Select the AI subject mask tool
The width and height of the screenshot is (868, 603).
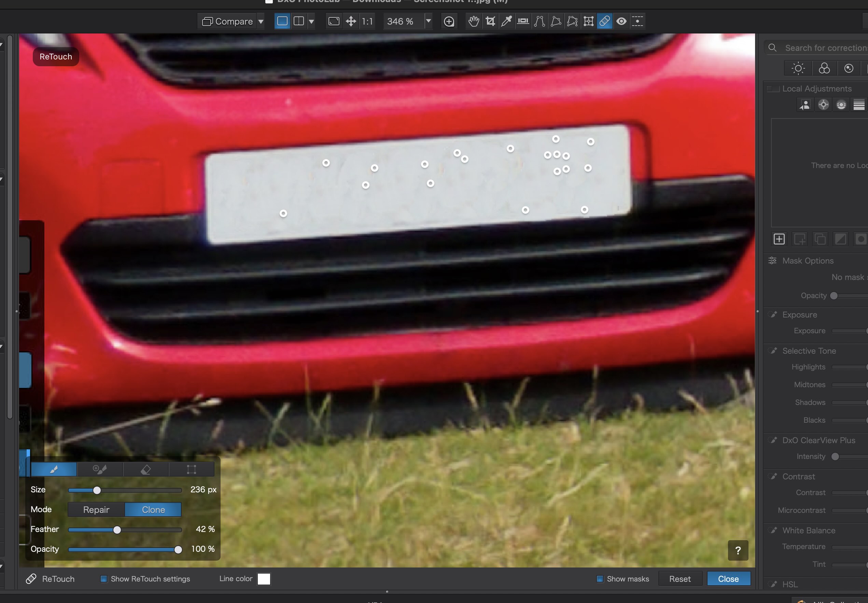coord(805,105)
